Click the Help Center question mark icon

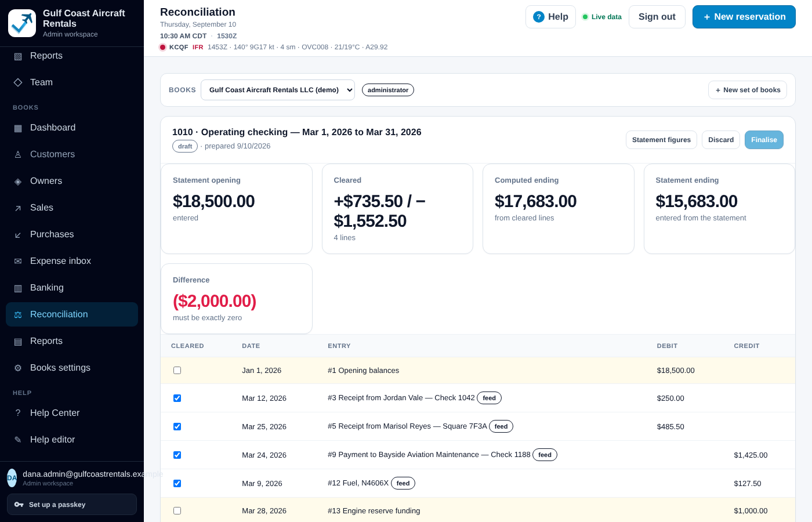(x=18, y=413)
